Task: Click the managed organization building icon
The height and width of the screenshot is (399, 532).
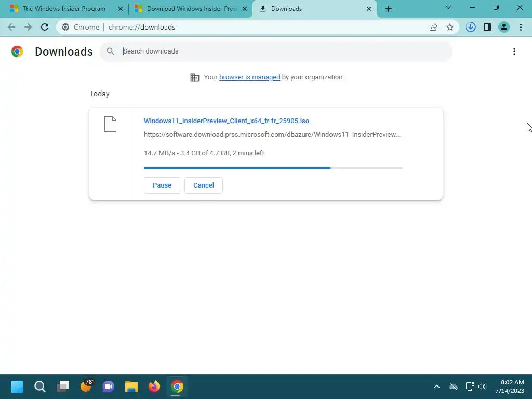Action: [x=195, y=77]
